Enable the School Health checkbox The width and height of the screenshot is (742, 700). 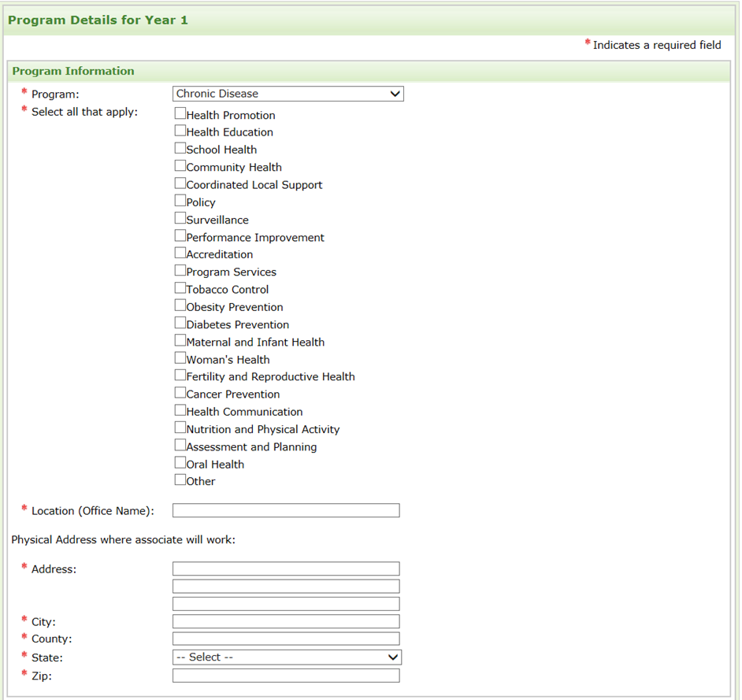180,148
